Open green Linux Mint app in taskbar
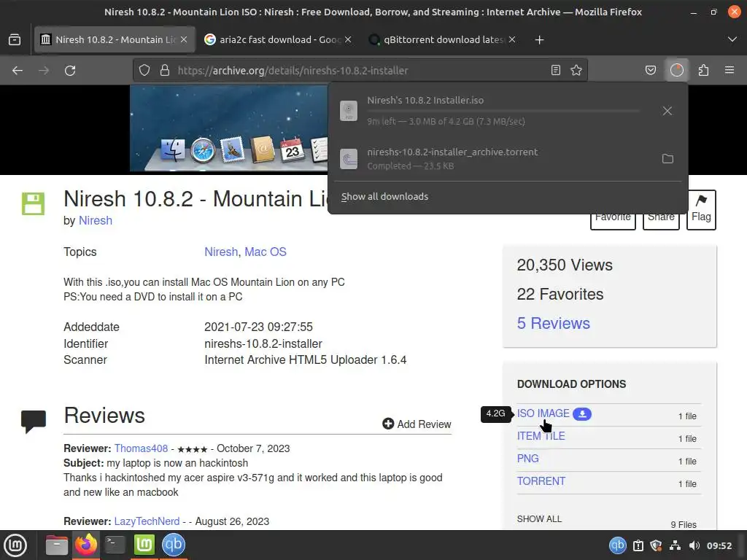Image resolution: width=747 pixels, height=560 pixels. (144, 545)
